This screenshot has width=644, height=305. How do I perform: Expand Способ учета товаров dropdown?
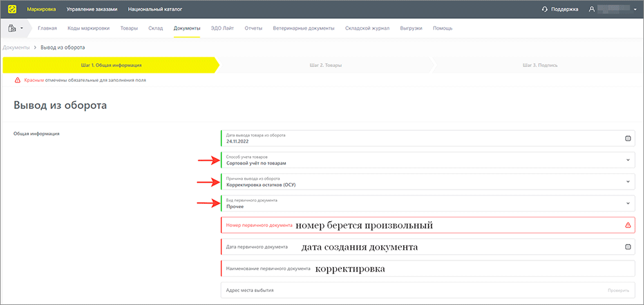(x=627, y=160)
